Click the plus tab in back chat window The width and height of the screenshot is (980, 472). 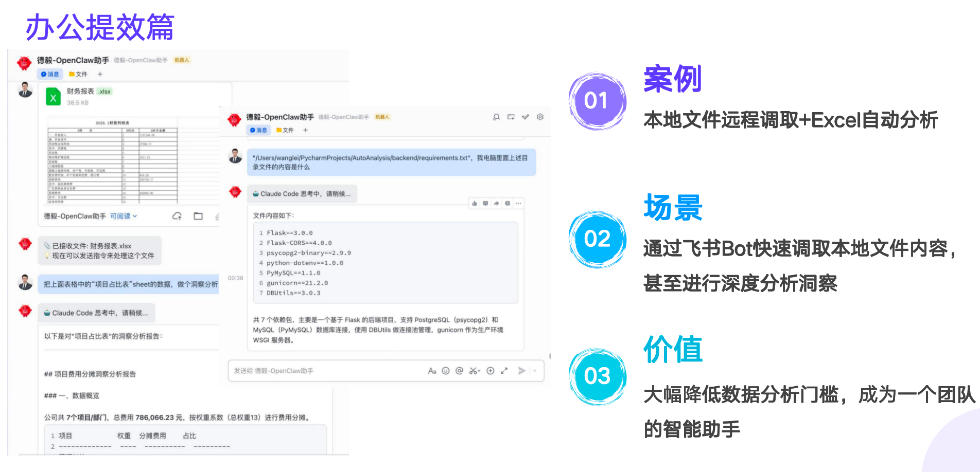100,74
